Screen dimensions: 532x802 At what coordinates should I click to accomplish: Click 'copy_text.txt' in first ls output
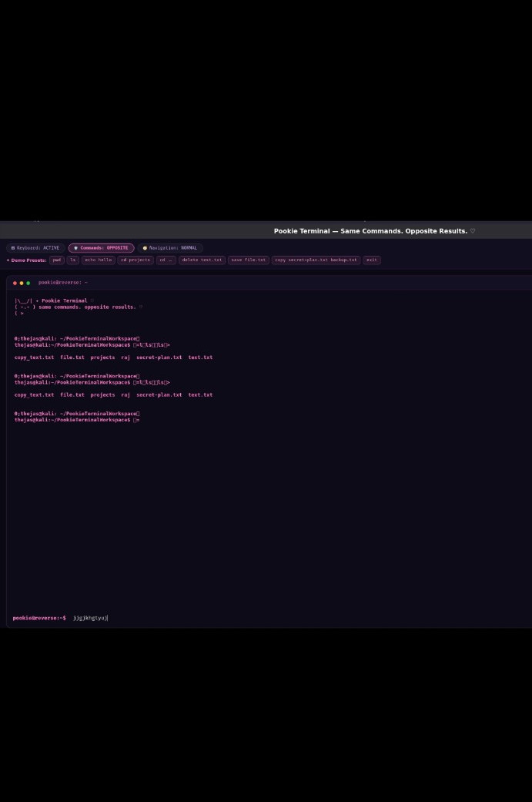[x=34, y=357]
